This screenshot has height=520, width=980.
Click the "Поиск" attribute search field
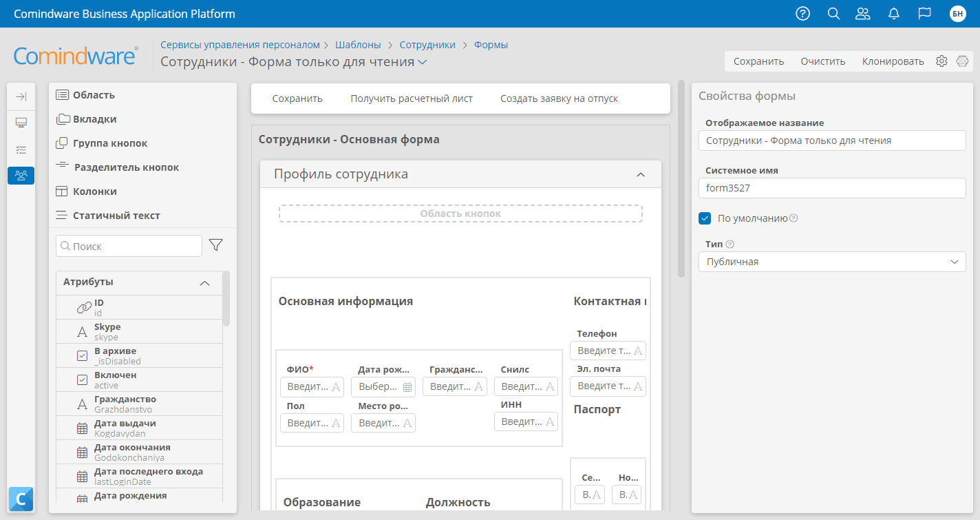click(129, 246)
